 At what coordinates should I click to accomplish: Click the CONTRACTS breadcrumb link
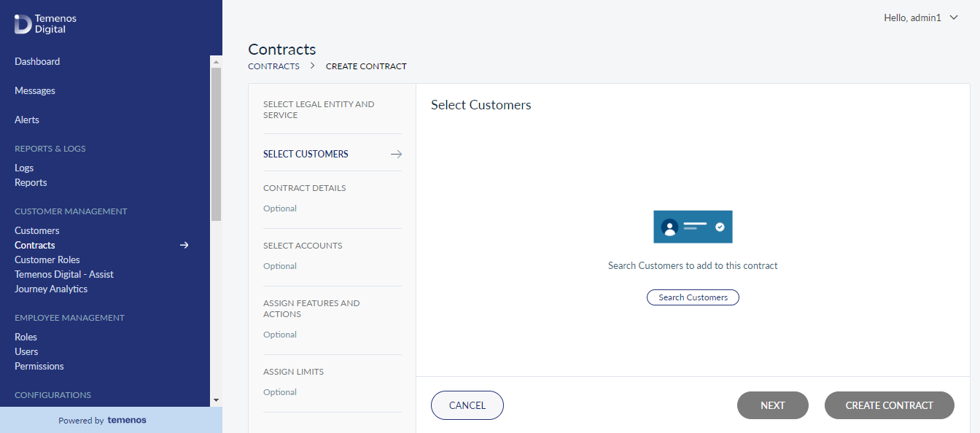[x=273, y=66]
